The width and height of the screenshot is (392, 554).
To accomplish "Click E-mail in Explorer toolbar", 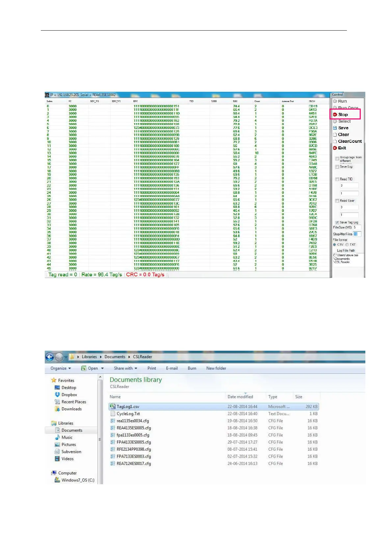I will pos(172,368).
